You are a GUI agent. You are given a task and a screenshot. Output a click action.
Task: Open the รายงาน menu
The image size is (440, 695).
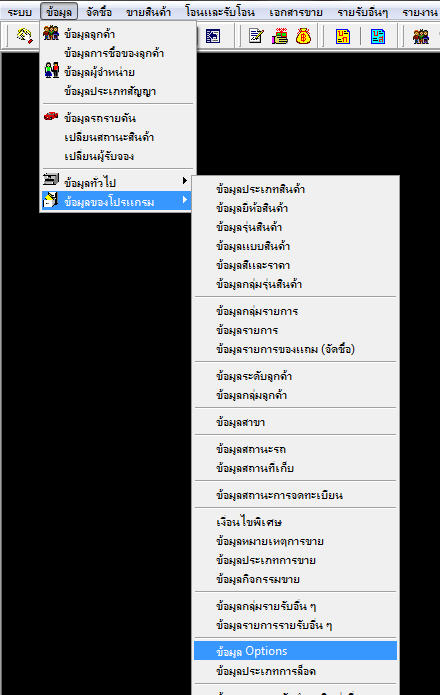[419, 12]
